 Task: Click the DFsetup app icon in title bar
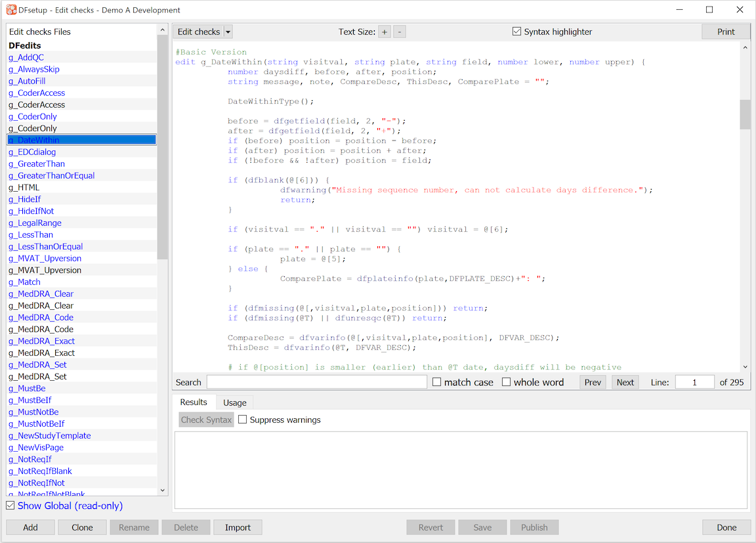11,10
